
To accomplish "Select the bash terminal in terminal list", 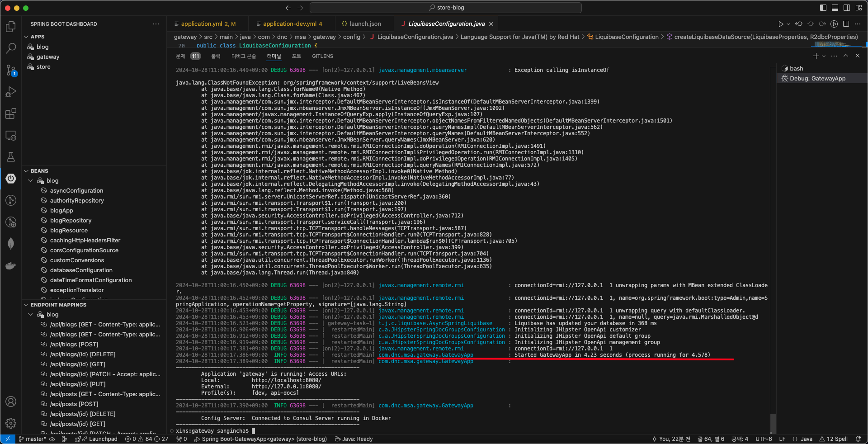I will [x=822, y=69].
